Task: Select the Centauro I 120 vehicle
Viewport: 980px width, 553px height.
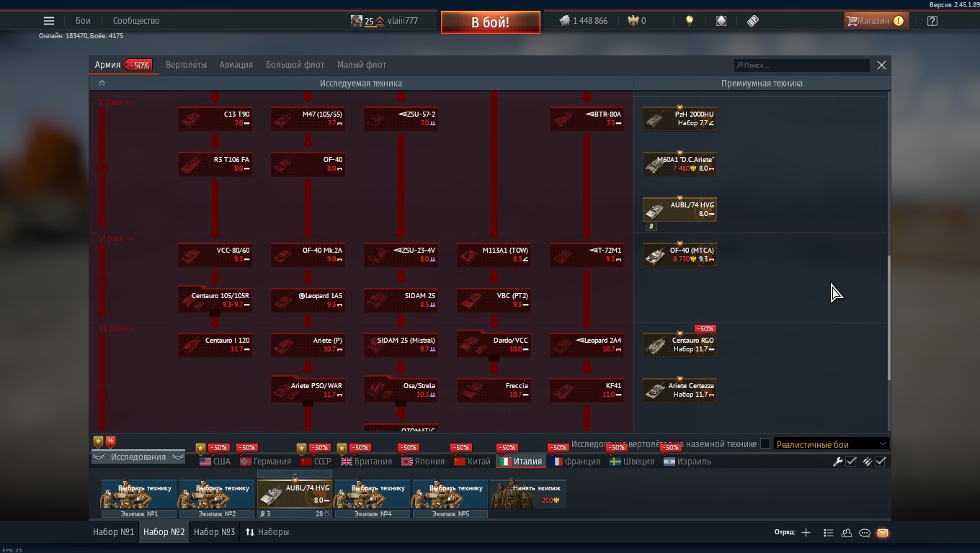Action: click(215, 345)
